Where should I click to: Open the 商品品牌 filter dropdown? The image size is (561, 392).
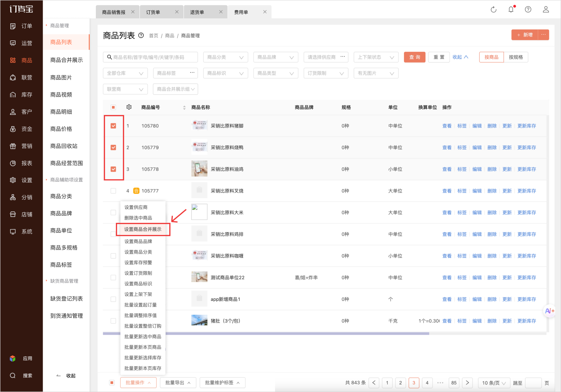pos(276,57)
